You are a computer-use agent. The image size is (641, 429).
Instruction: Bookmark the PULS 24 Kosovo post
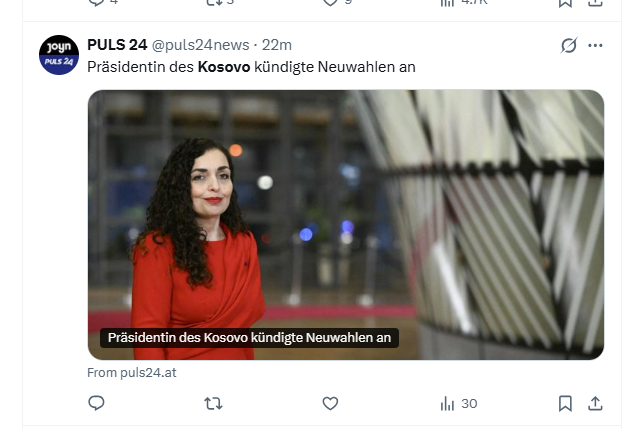pyautogui.click(x=565, y=404)
